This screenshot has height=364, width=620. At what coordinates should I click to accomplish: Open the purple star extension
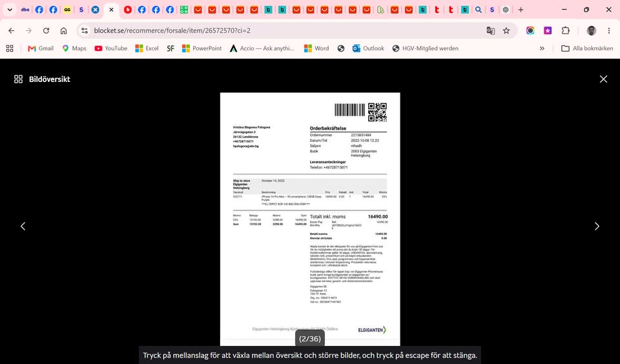548,30
